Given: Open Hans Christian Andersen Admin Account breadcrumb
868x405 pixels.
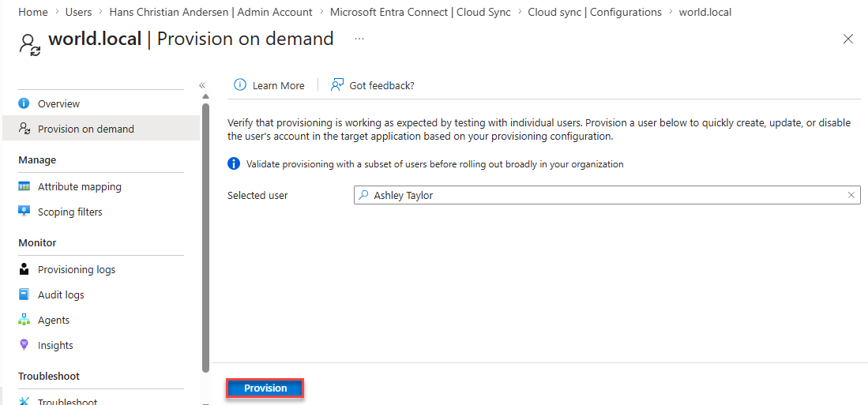Looking at the screenshot, I should (x=211, y=12).
